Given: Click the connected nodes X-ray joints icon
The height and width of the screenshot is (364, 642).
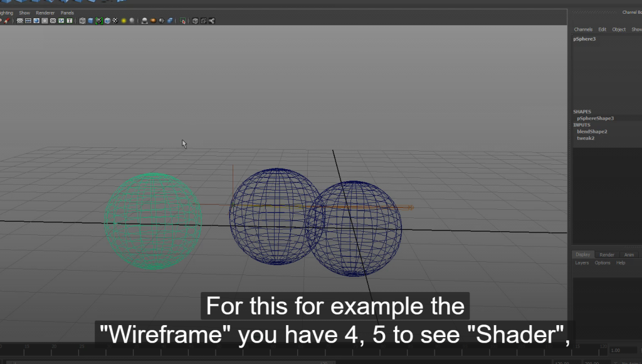Looking at the screenshot, I should (x=212, y=21).
